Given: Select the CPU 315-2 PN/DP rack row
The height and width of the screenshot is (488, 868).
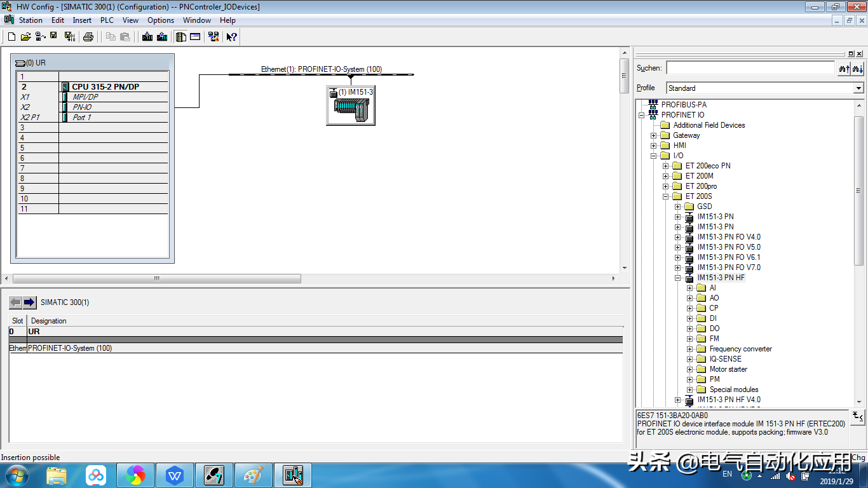Looking at the screenshot, I should [x=93, y=87].
